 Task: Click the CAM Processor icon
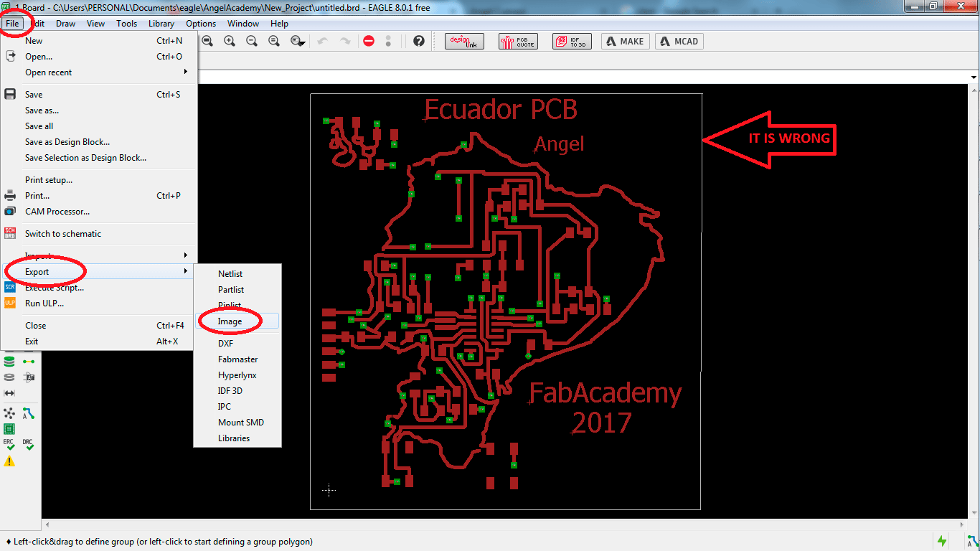[10, 211]
